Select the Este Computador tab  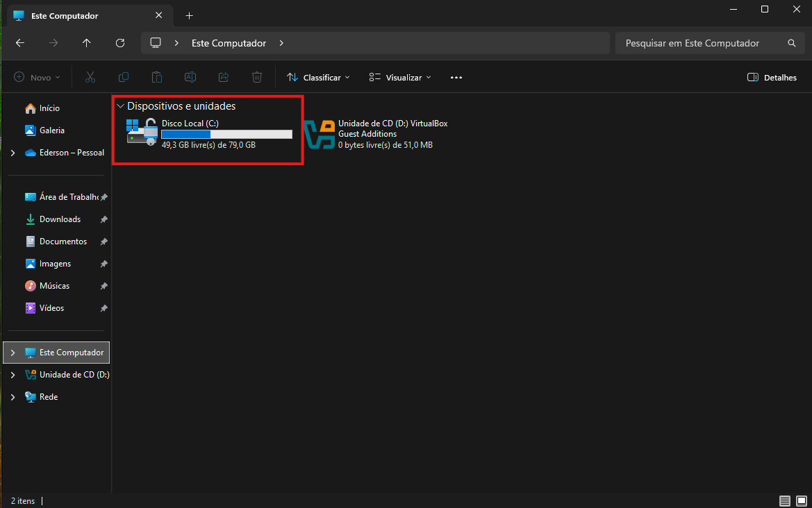coord(90,16)
